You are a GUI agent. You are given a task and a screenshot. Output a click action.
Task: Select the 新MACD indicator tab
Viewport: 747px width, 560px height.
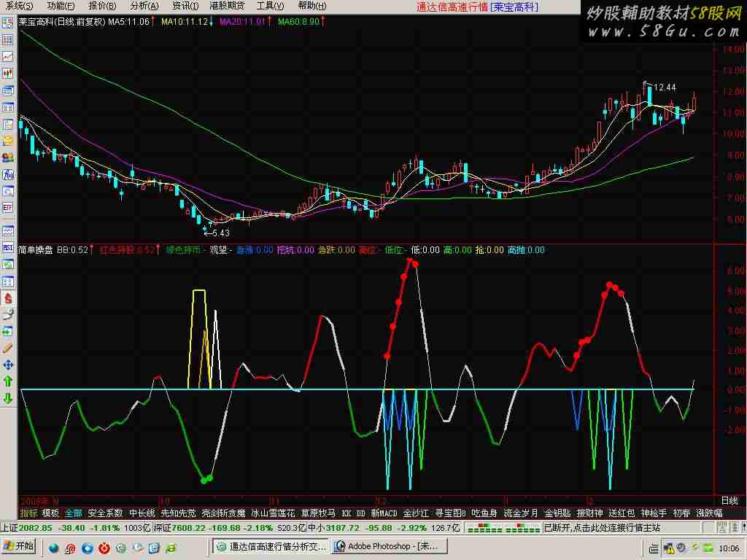[384, 513]
